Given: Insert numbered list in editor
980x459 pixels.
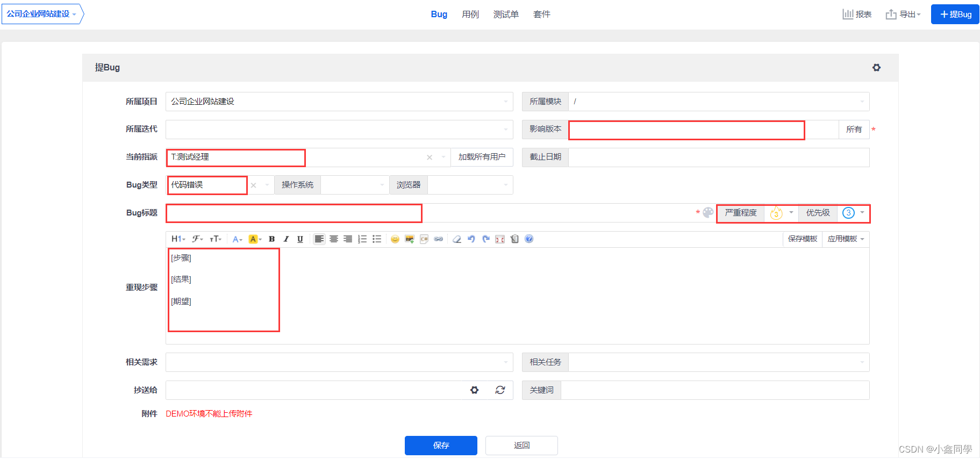Looking at the screenshot, I should pyautogui.click(x=362, y=239).
